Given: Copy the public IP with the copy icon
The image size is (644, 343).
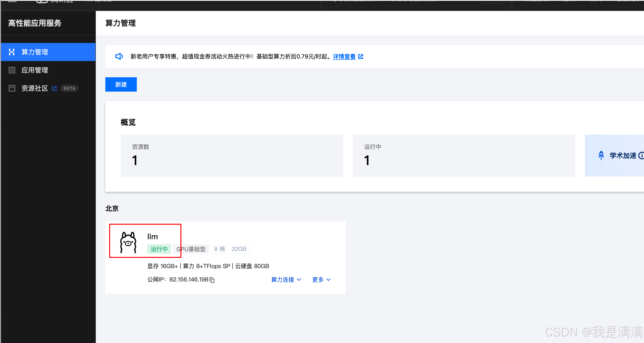Looking at the screenshot, I should 212,280.
